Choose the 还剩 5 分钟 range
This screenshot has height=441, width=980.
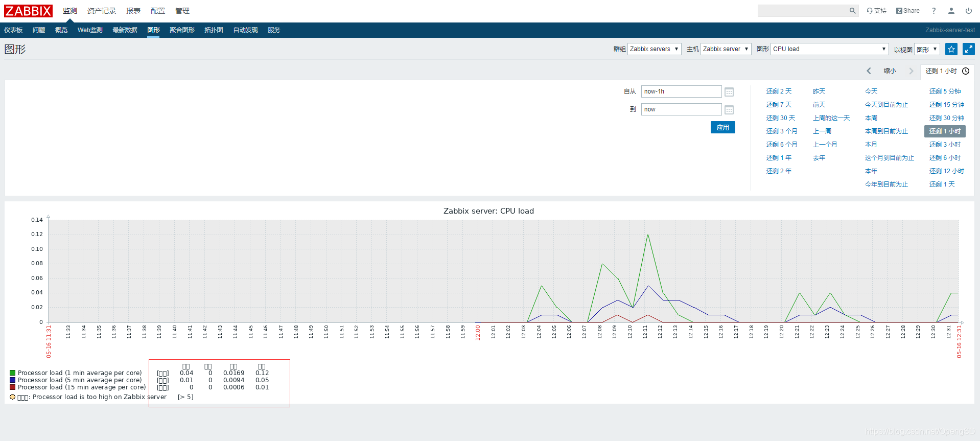[x=945, y=91]
